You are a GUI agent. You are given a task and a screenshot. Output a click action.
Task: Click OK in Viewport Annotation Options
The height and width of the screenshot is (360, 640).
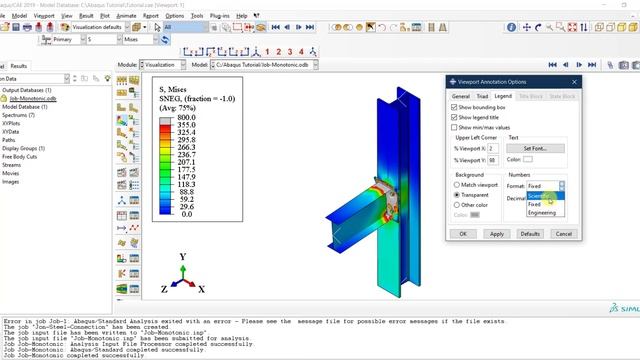[x=463, y=234]
